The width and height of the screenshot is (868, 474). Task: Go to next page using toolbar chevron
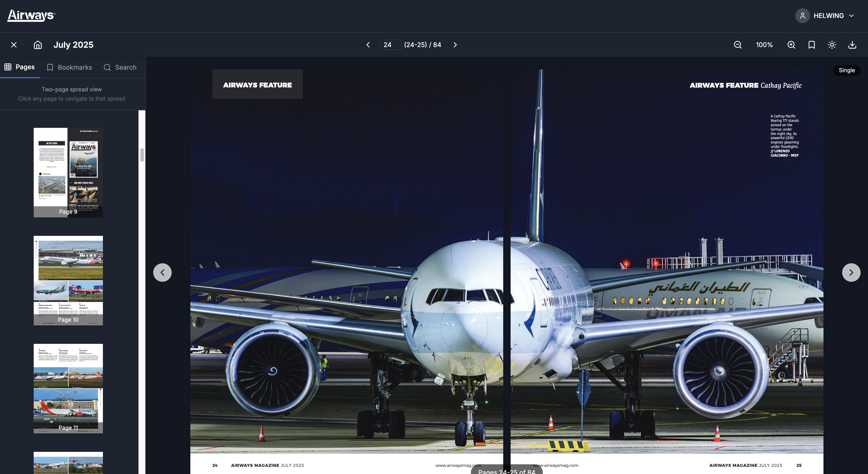coord(455,45)
